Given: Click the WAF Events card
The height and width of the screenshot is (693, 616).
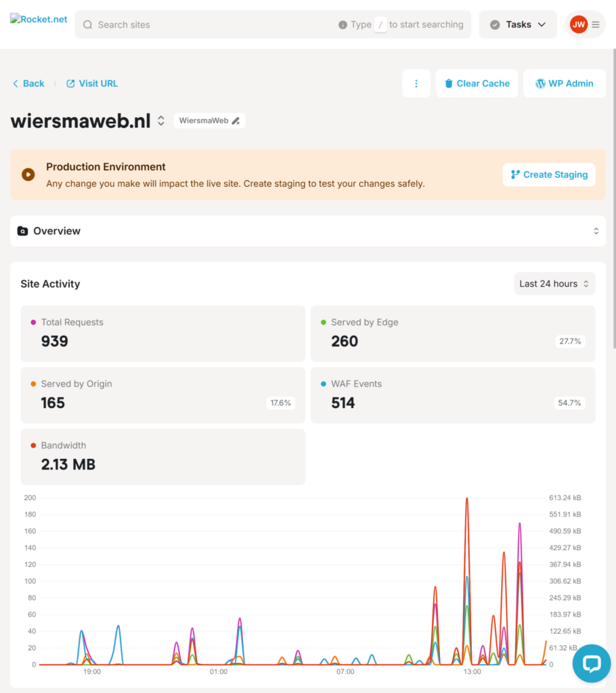Looking at the screenshot, I should (453, 395).
